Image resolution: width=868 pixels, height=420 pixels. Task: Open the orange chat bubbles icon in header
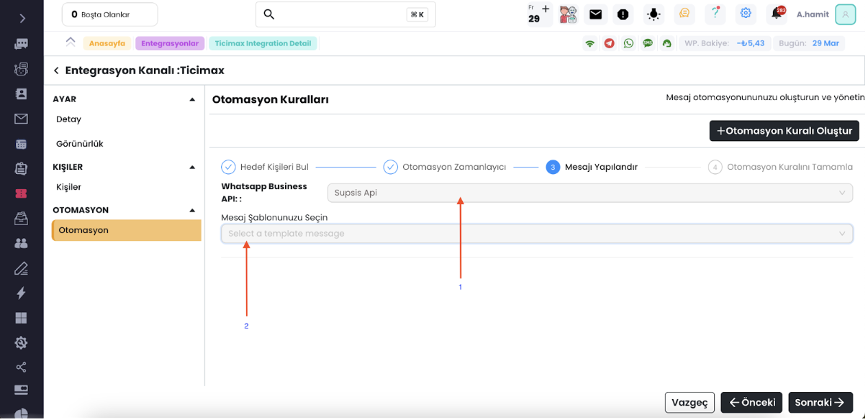coord(684,14)
